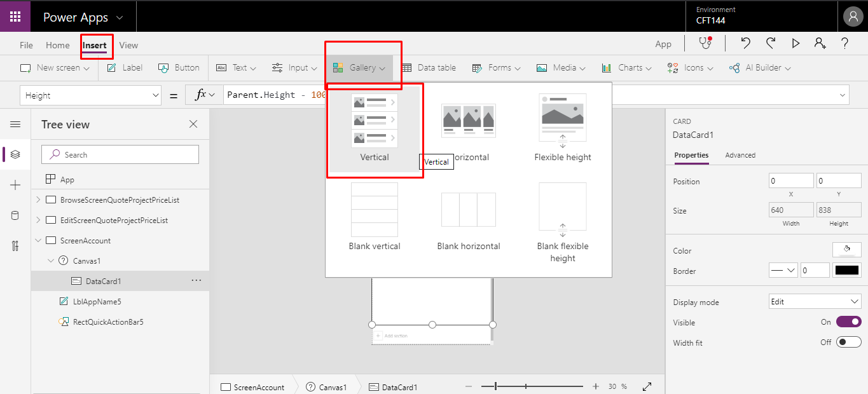This screenshot has width=868, height=394.
Task: Open the Text controls dropdown
Action: [x=236, y=67]
